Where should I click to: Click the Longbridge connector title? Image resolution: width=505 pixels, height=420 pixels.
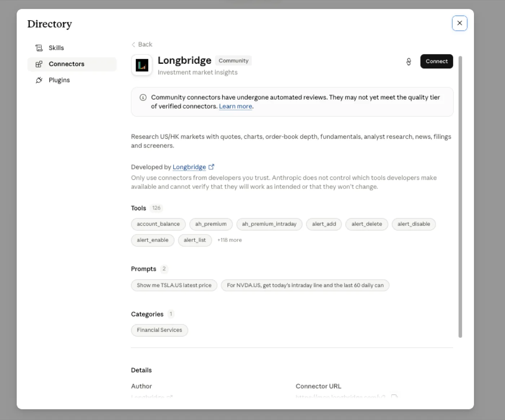[x=184, y=60]
